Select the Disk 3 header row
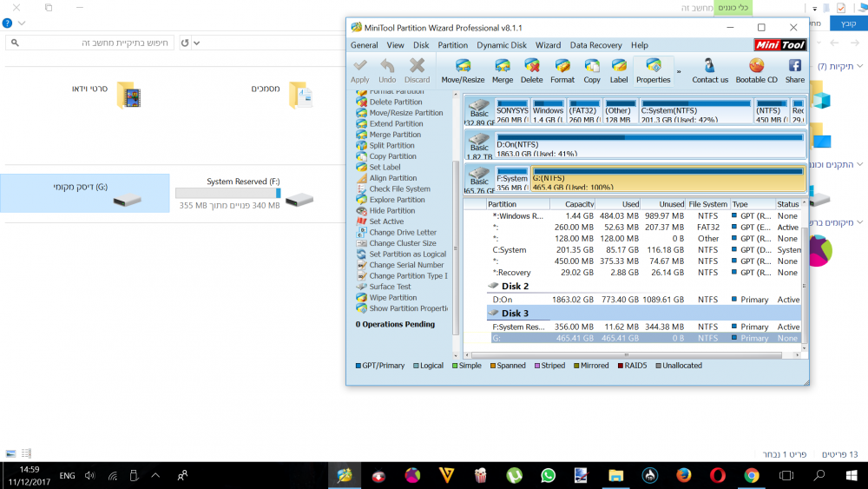868x489 pixels. pos(644,313)
